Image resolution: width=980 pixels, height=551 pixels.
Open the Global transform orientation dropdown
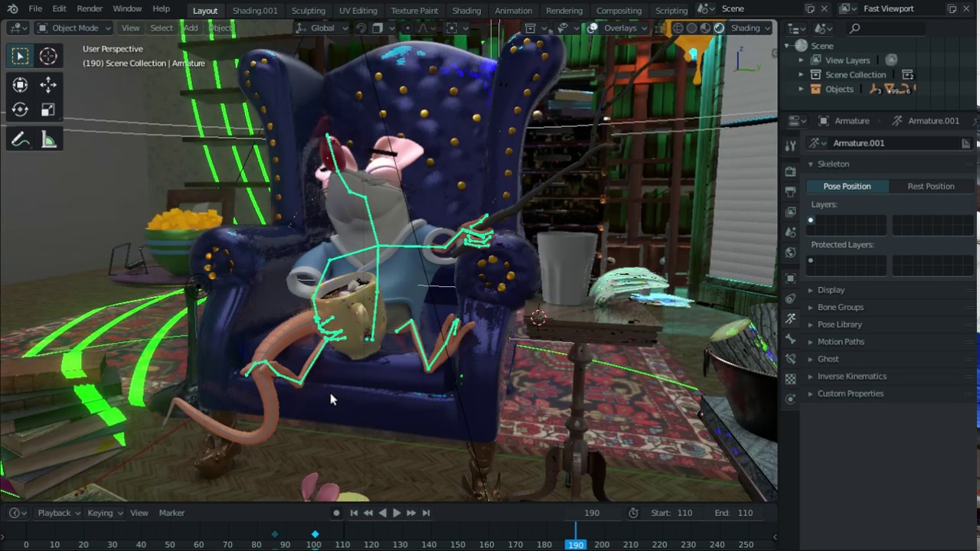point(322,28)
